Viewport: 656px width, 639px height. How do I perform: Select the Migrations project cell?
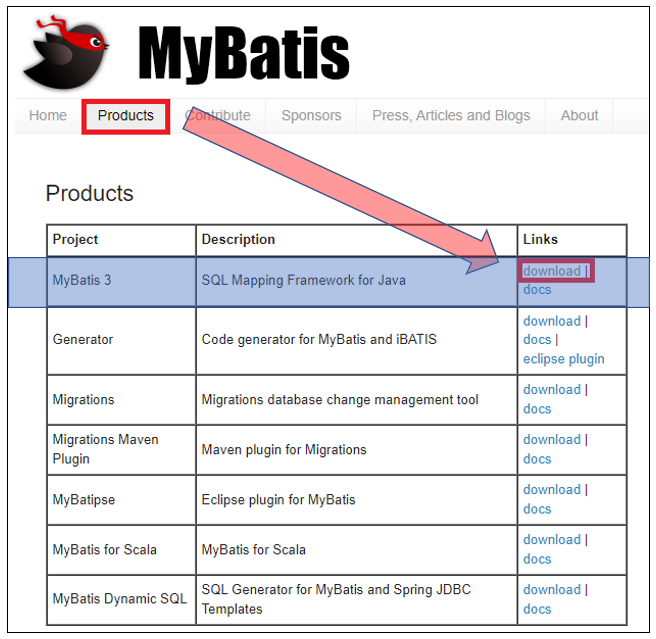(x=122, y=400)
